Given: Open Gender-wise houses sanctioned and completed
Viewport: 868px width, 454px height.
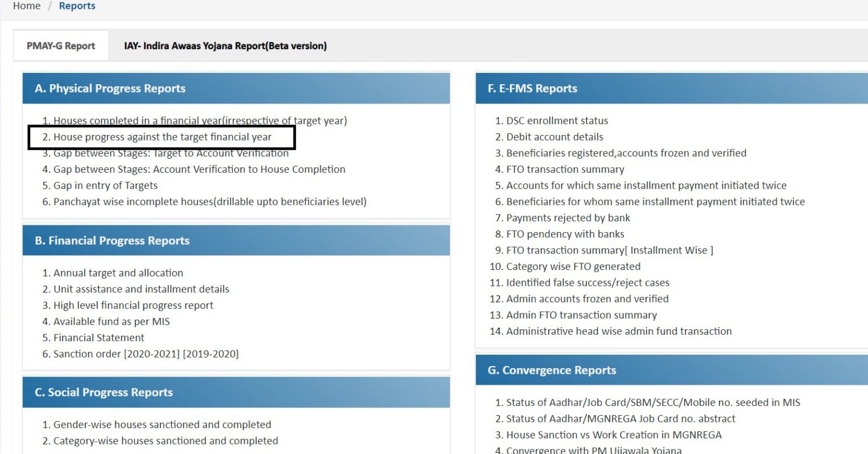Looking at the screenshot, I should (x=162, y=425).
